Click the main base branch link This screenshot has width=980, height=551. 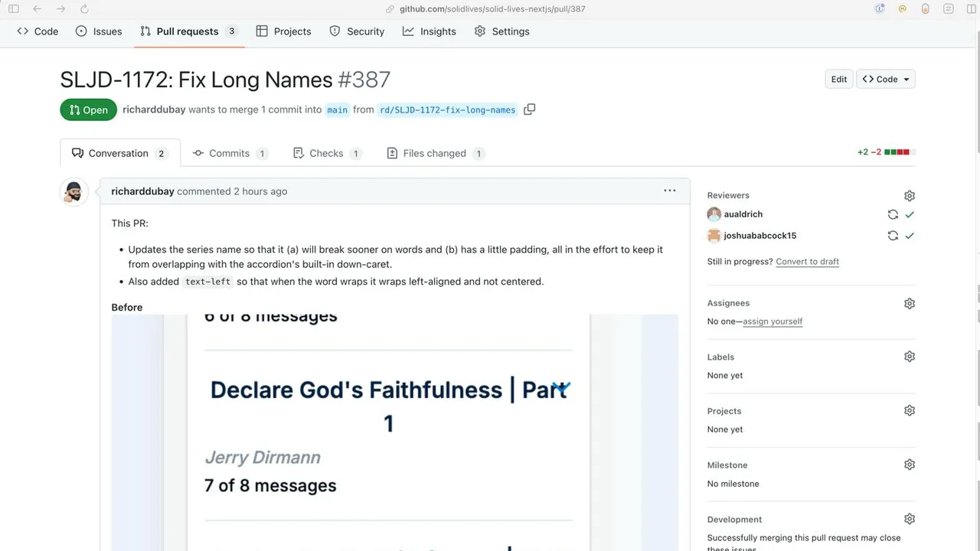337,109
